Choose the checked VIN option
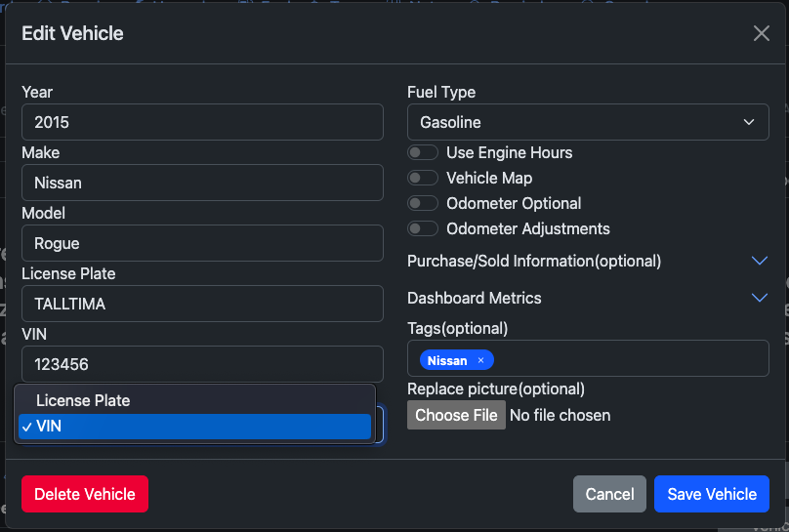 [x=194, y=427]
